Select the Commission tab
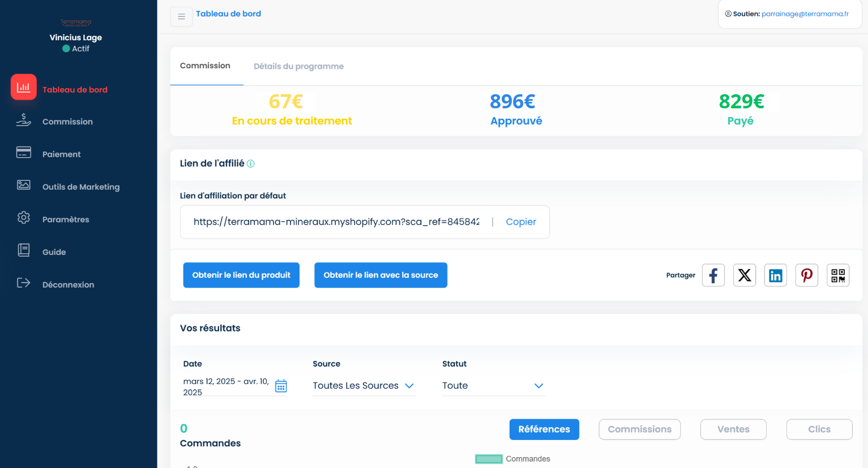The height and width of the screenshot is (468, 868). pos(205,66)
